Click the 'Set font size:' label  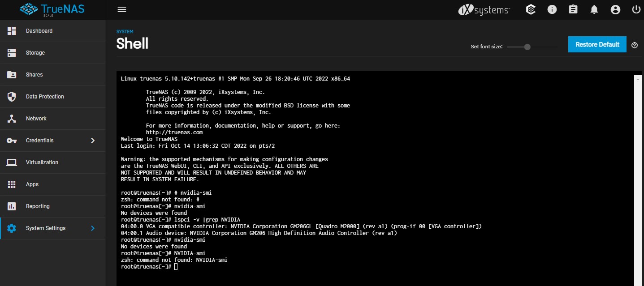pyautogui.click(x=487, y=47)
